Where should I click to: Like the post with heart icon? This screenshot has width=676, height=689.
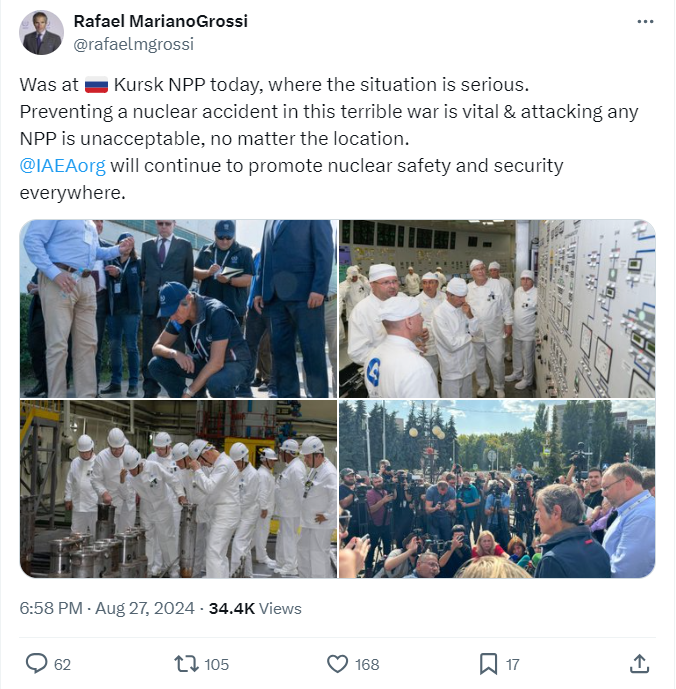pos(338,664)
